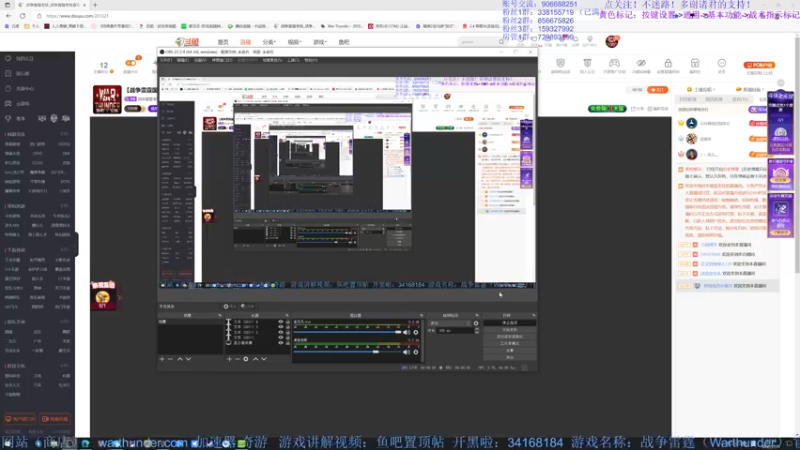The height and width of the screenshot is (450, 800).
Task: Open the 帮助(H) menu in OBS
Action: [311, 60]
